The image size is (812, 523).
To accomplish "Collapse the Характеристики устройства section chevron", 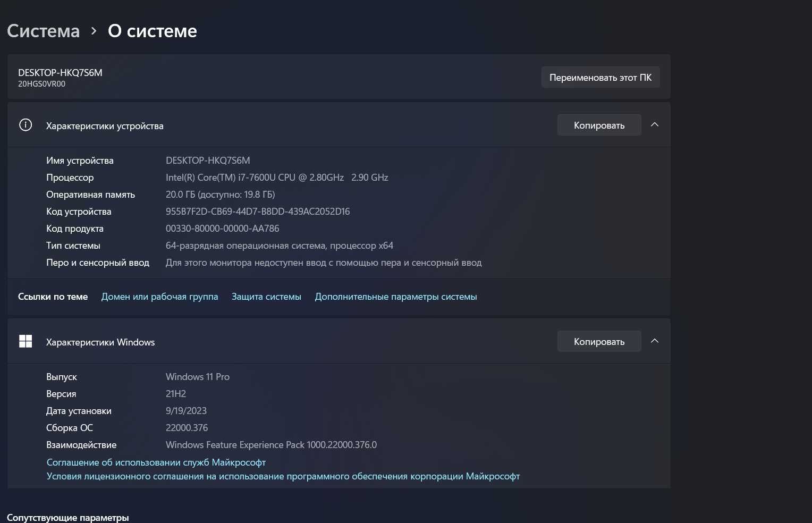I will [x=655, y=125].
